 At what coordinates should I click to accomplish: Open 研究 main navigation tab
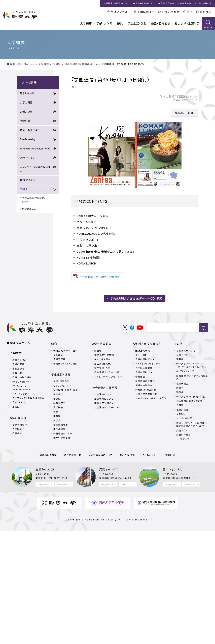coord(120,24)
